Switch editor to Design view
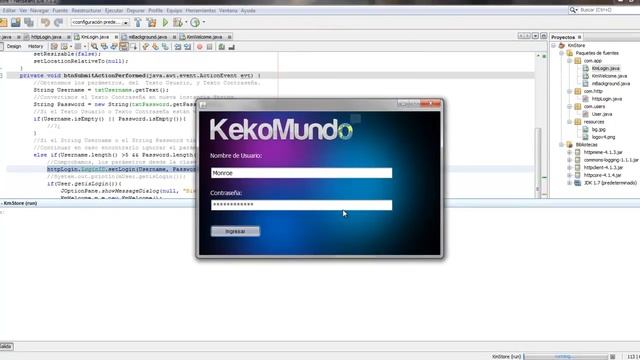 14,47
